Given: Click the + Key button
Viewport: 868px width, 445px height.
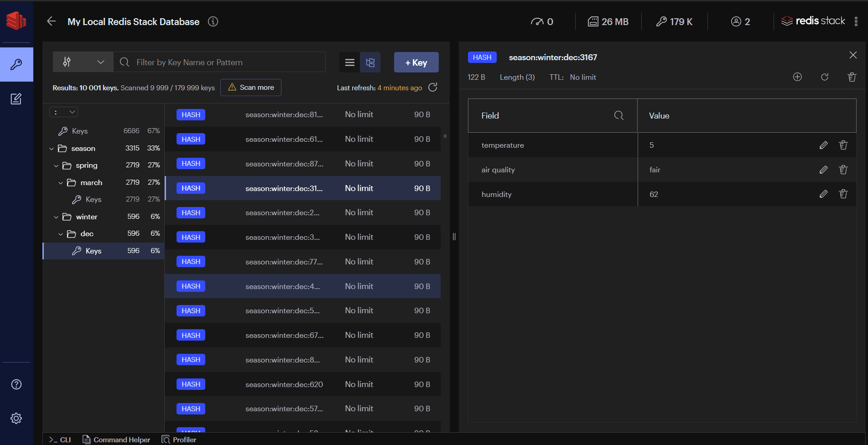Looking at the screenshot, I should pos(416,62).
